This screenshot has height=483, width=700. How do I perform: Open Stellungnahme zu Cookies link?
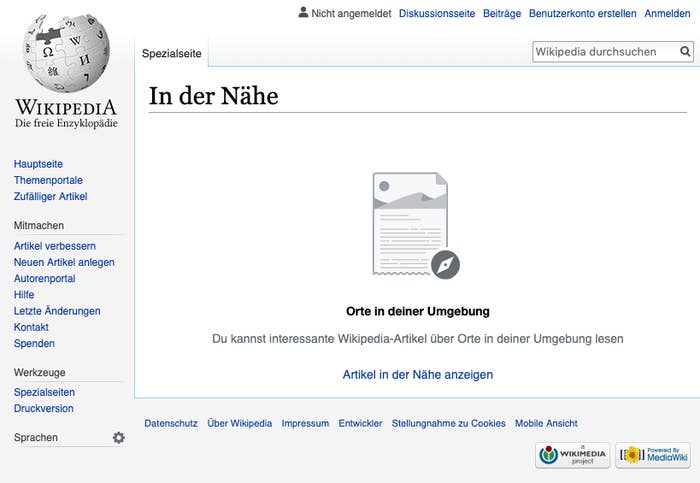pos(448,423)
